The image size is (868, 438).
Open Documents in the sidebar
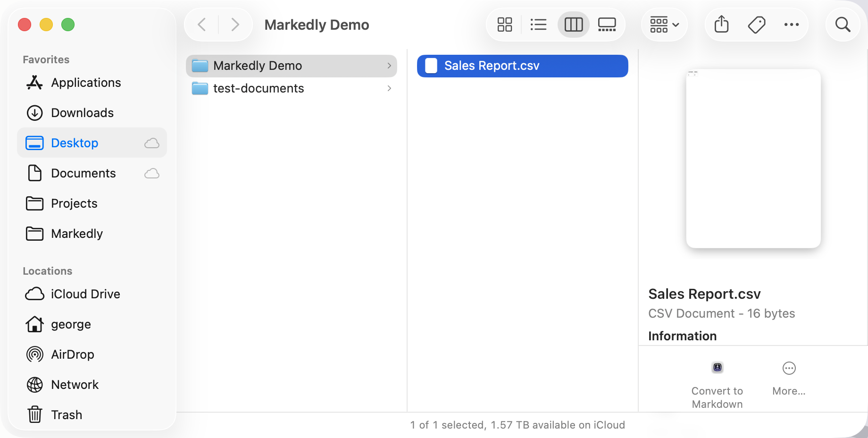(x=92, y=173)
